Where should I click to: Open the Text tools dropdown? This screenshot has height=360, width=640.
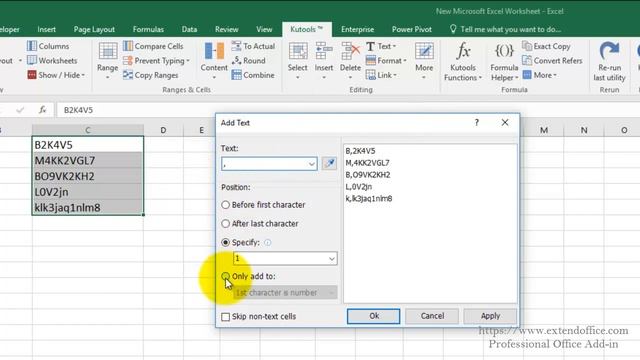point(381,46)
